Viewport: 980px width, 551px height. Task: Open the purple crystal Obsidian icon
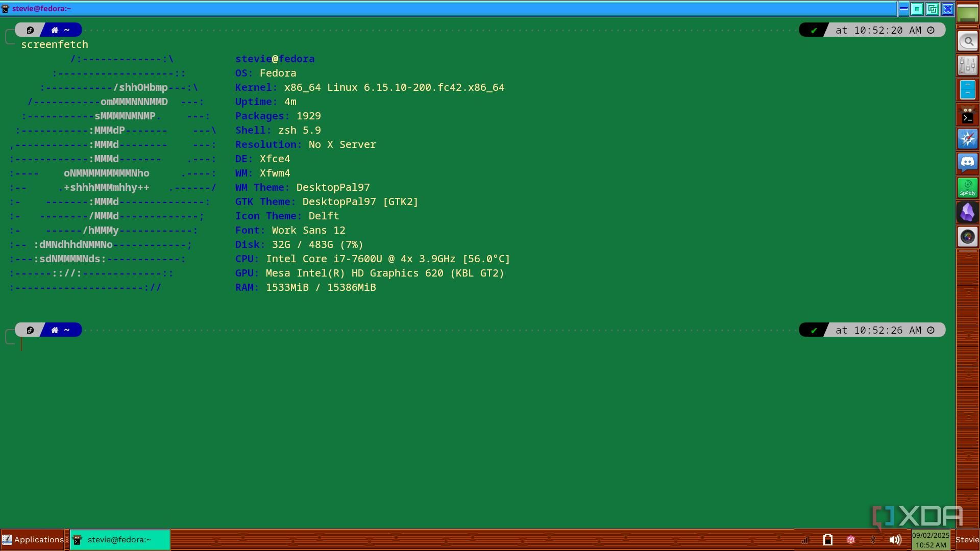(x=968, y=212)
